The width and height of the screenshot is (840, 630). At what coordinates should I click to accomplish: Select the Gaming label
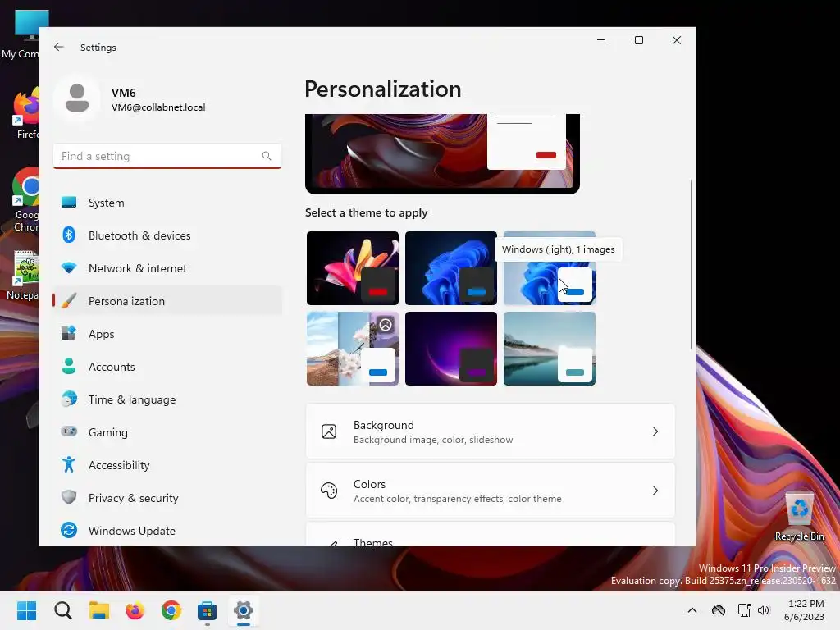[107, 432]
